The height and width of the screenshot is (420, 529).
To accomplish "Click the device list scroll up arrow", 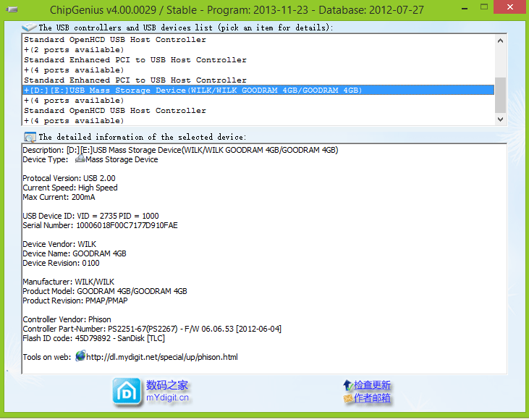I will coord(500,41).
